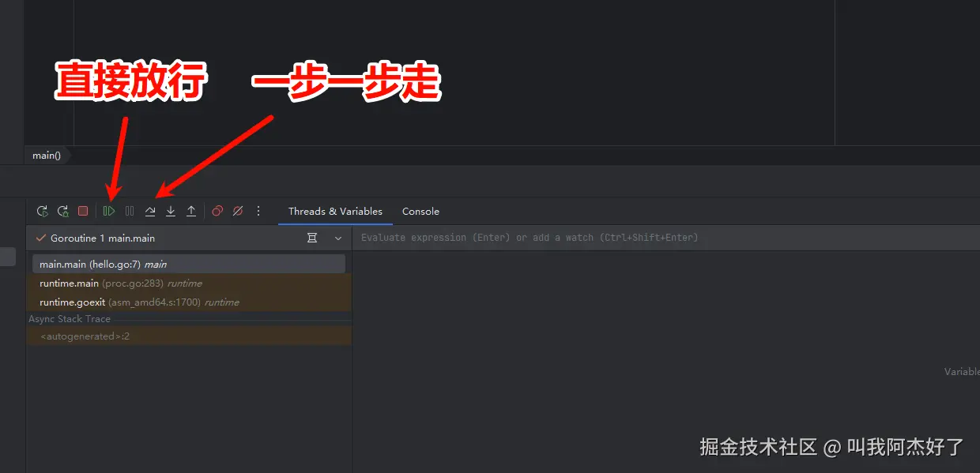Toggle Mute Breakpoints

coord(238,212)
